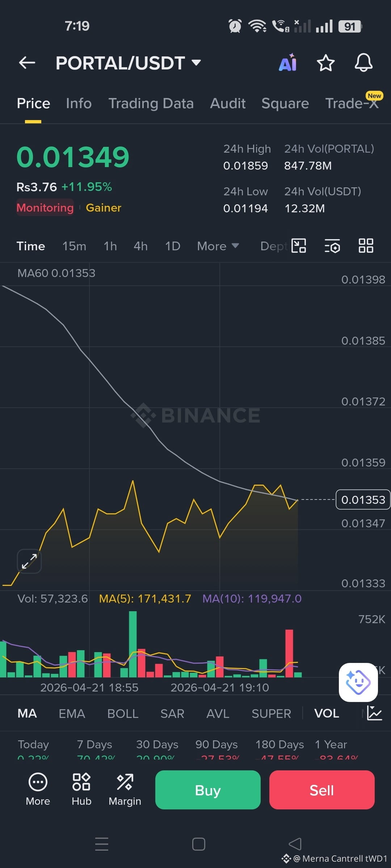The width and height of the screenshot is (391, 868).
Task: Switch to the Trading Data tab
Action: [x=151, y=103]
